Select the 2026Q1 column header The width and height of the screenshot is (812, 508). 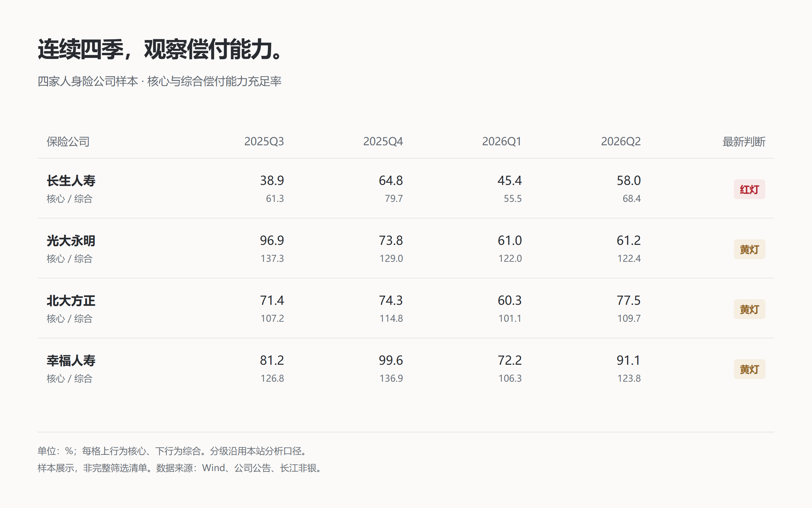pyautogui.click(x=502, y=142)
